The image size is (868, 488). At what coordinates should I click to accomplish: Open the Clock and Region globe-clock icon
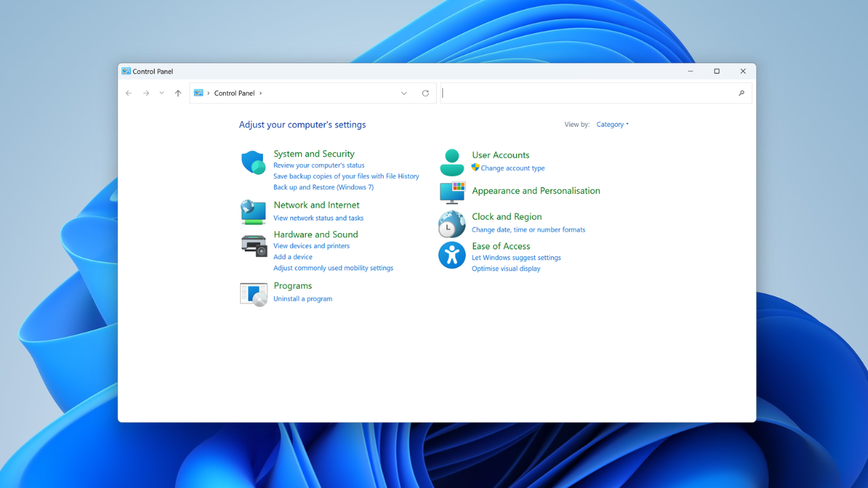(x=452, y=224)
